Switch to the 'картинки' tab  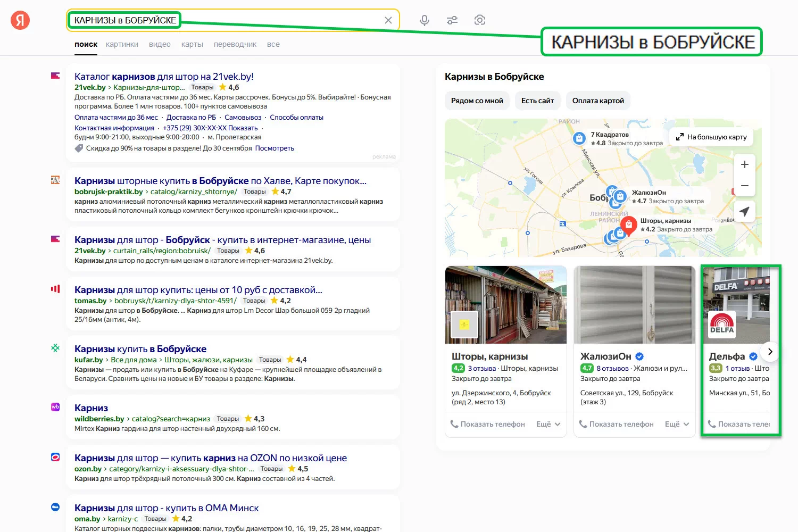click(122, 44)
